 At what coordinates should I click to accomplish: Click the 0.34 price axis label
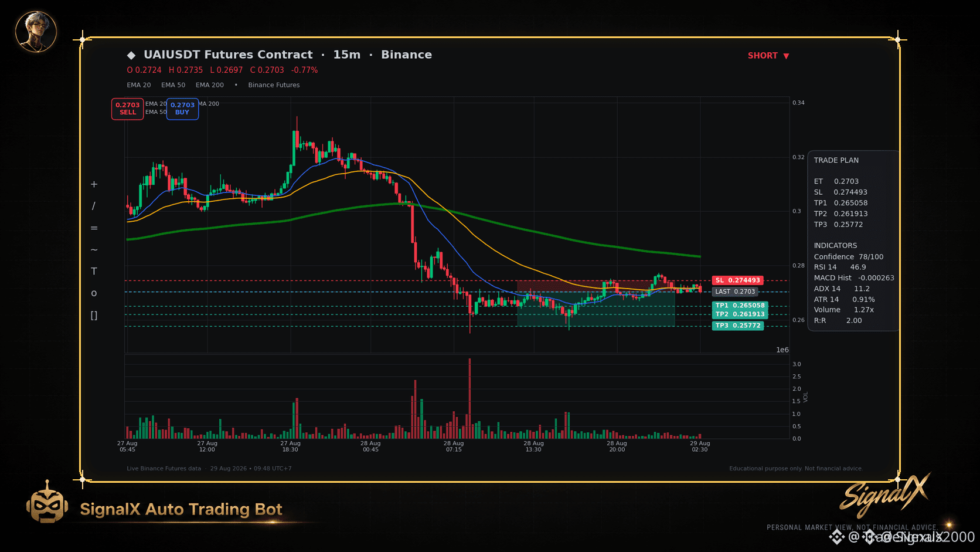[798, 103]
